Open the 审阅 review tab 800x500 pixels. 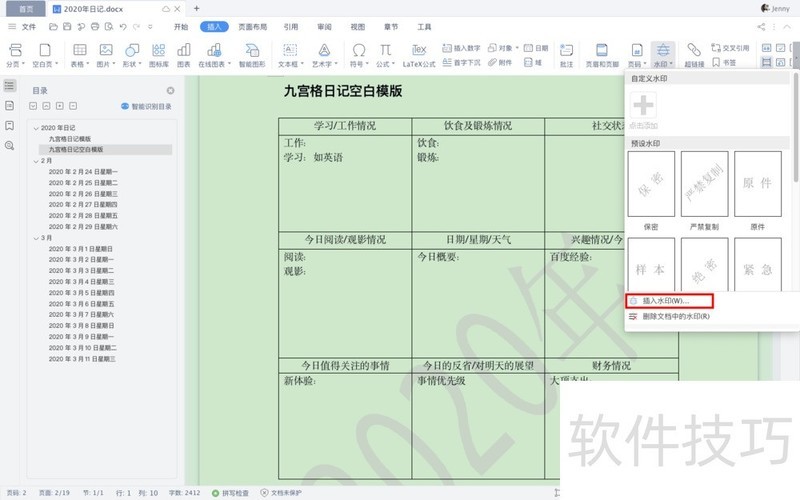point(324,27)
